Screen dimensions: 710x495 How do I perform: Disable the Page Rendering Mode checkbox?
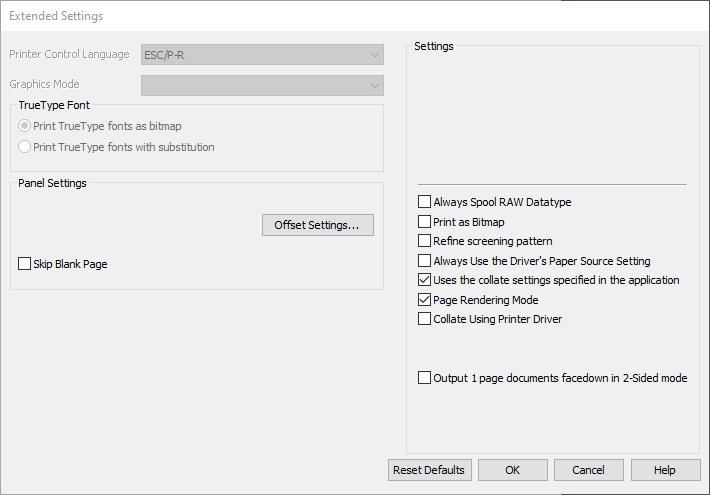425,300
